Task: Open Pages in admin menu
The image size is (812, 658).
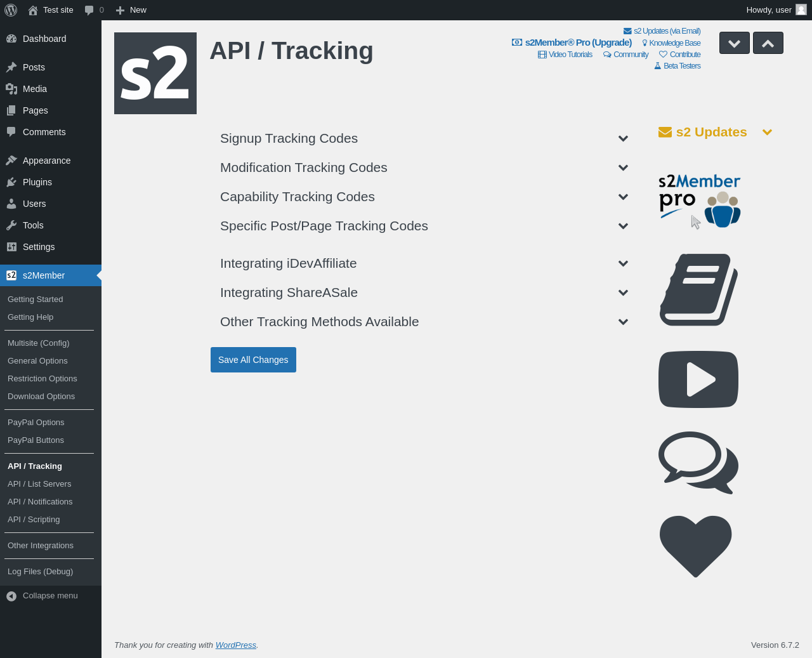Action: click(51, 110)
